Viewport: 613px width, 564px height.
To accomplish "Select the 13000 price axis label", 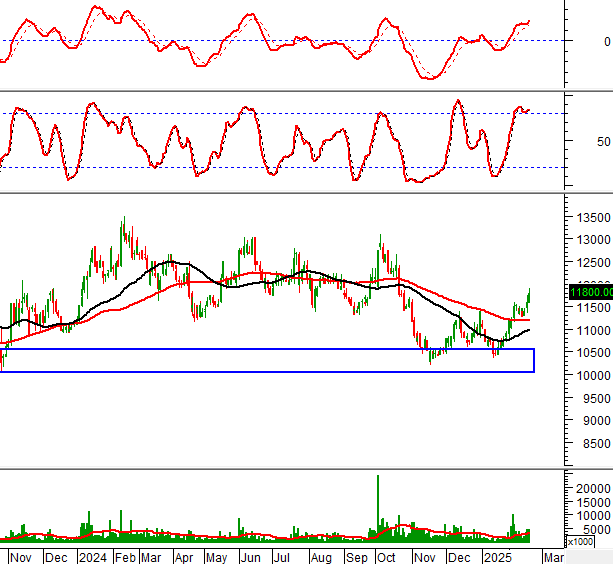I will pos(593,240).
